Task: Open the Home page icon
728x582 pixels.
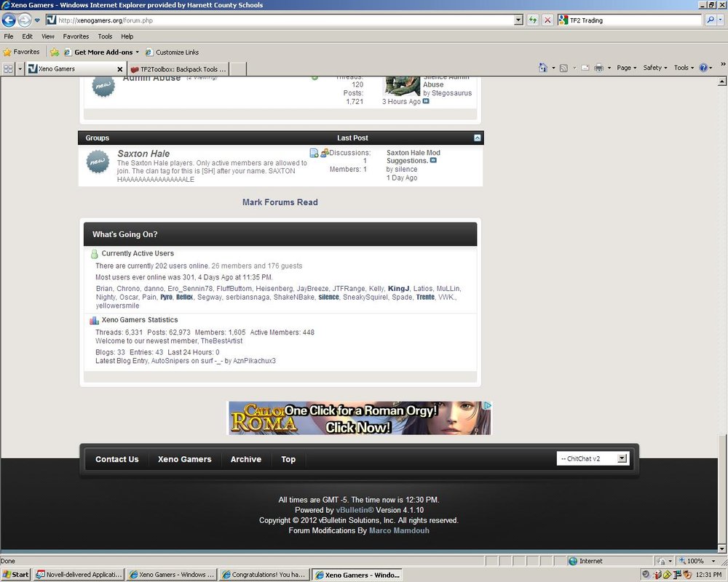Action: [x=543, y=68]
